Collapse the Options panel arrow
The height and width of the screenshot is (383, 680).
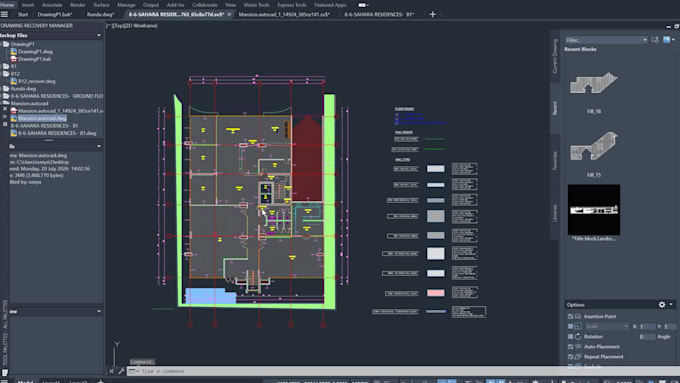671,304
